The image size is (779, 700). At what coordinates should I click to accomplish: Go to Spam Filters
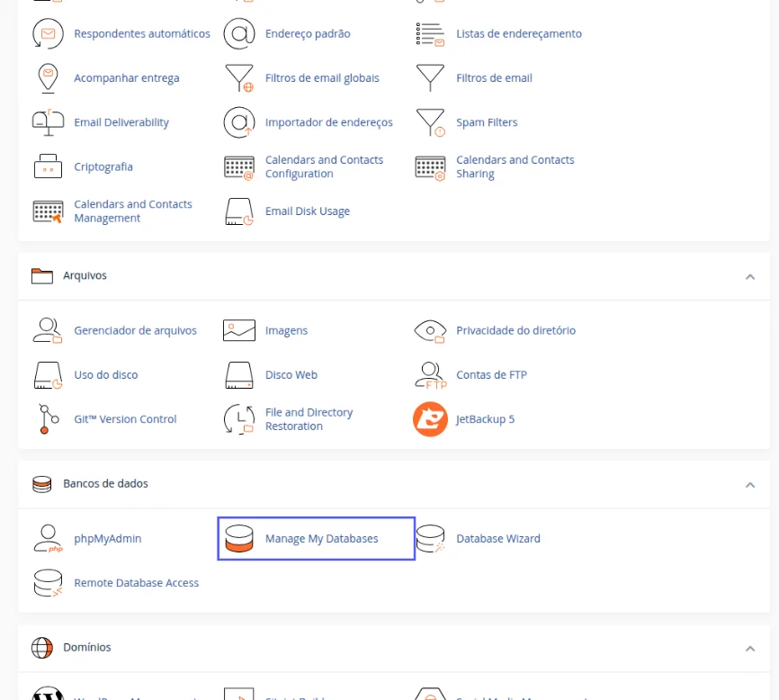pos(487,122)
